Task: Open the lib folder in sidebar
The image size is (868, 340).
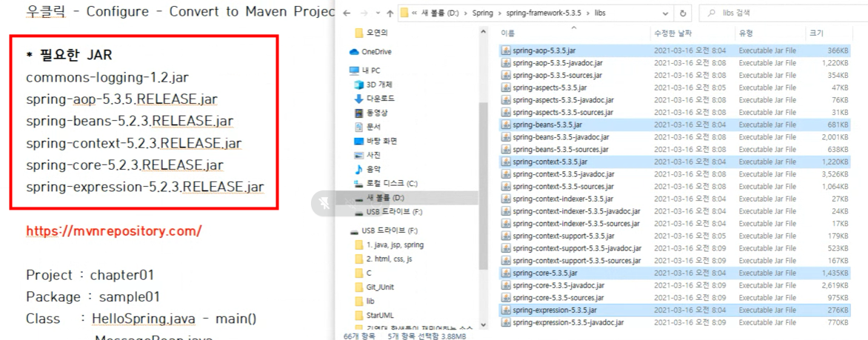Action: [365, 301]
